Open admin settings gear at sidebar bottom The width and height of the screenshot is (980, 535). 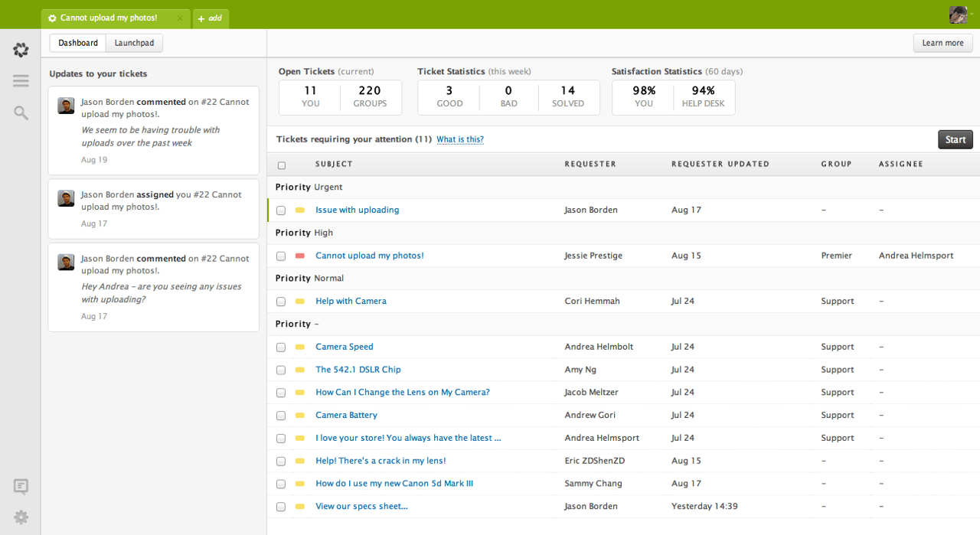click(x=21, y=517)
